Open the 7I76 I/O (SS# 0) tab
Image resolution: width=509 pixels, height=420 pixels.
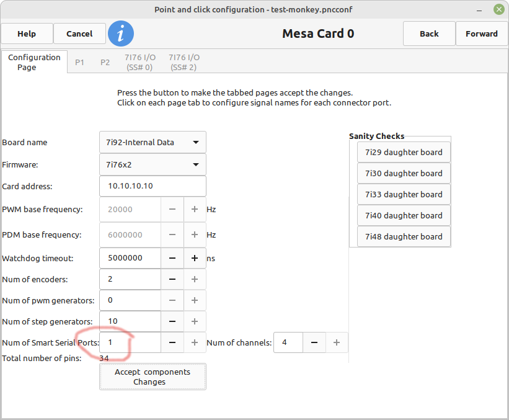point(140,62)
